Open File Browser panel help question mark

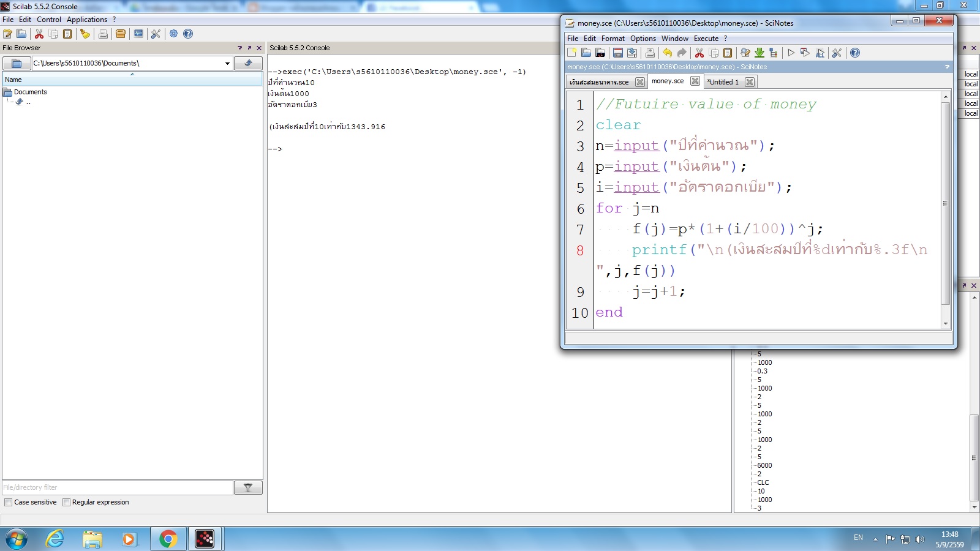point(239,48)
